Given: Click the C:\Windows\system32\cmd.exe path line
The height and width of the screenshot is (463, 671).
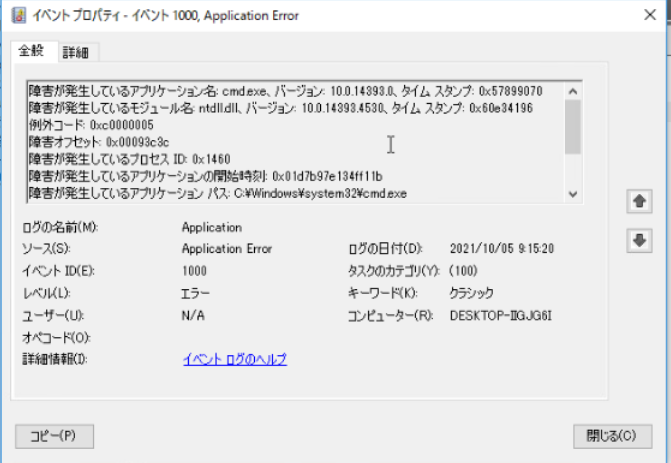Looking at the screenshot, I should 217,193.
